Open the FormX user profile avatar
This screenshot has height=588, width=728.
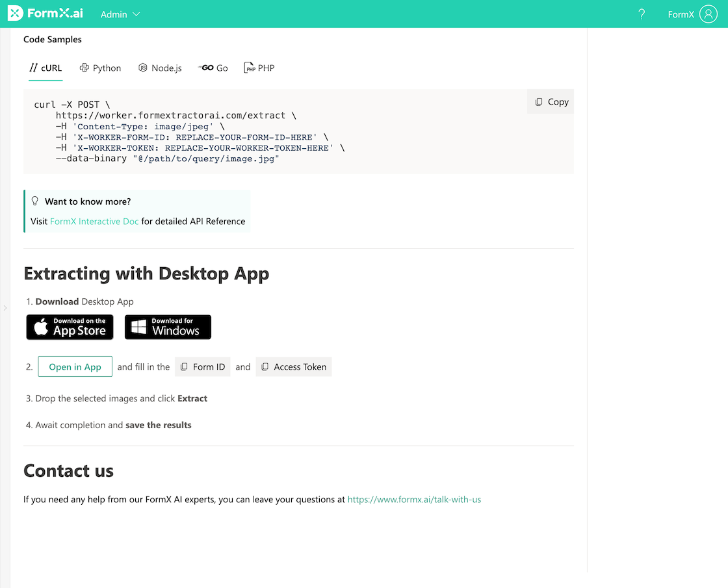708,14
